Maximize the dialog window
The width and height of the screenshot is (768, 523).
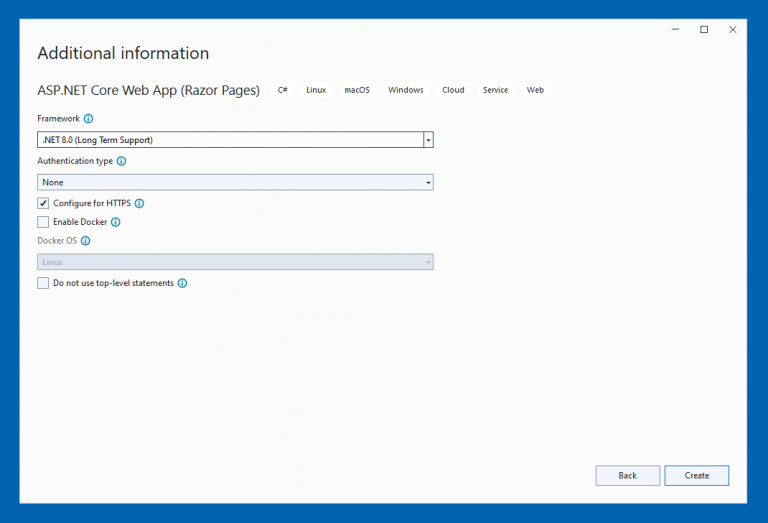pos(704,30)
